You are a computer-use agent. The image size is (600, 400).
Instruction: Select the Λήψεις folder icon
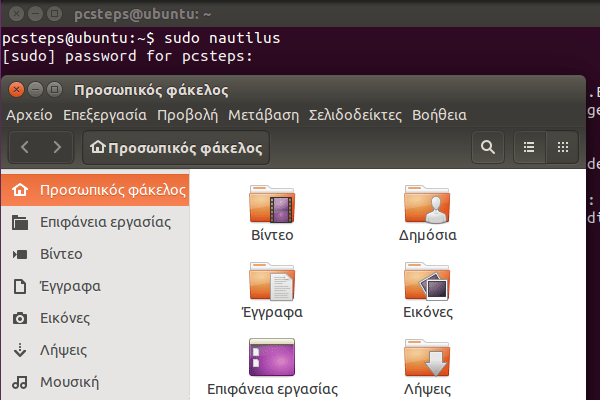coord(427,358)
